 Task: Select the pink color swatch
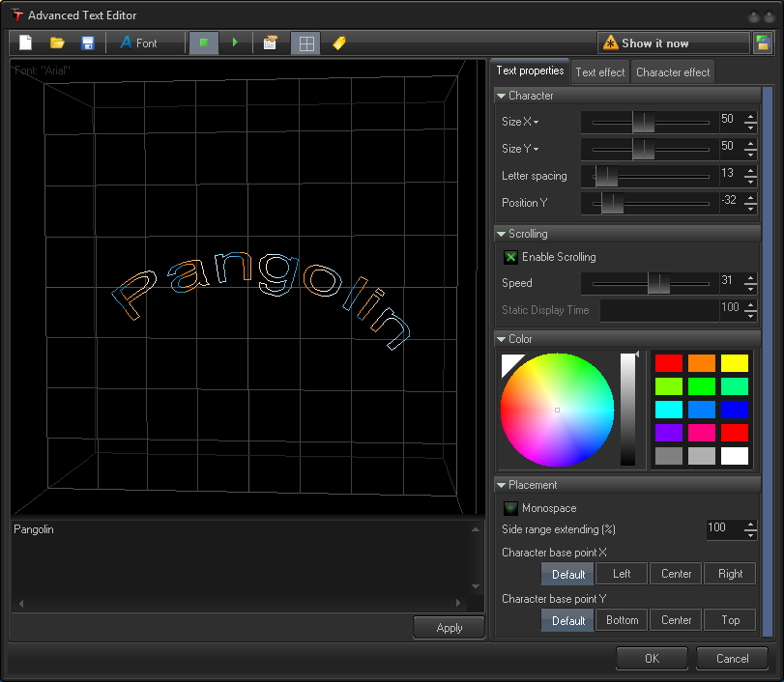[702, 433]
